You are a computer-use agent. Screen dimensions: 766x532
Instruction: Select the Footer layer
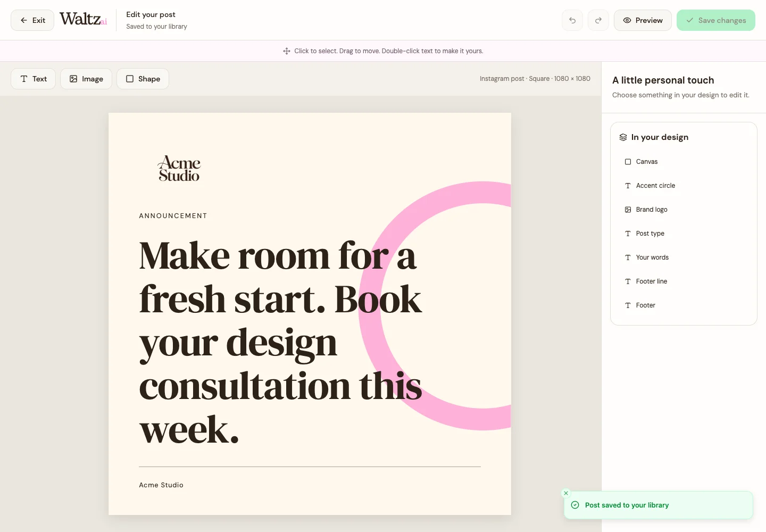[684, 305]
